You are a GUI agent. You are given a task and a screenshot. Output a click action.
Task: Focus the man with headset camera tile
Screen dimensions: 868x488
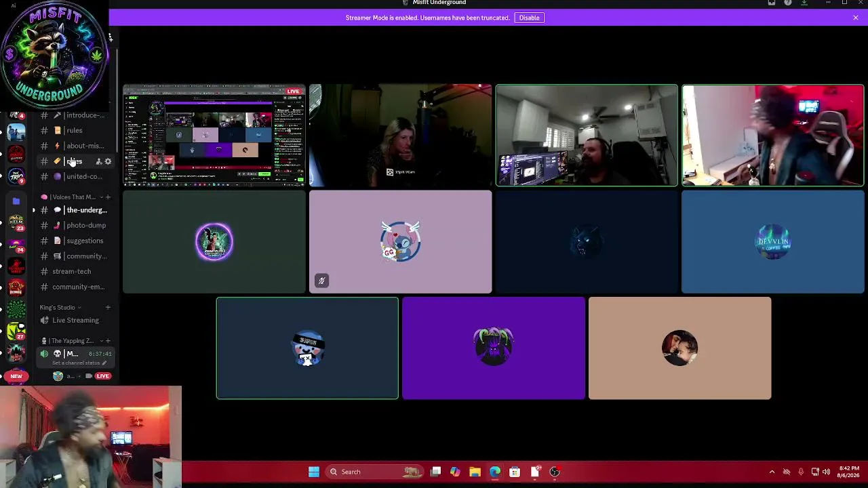tap(587, 135)
